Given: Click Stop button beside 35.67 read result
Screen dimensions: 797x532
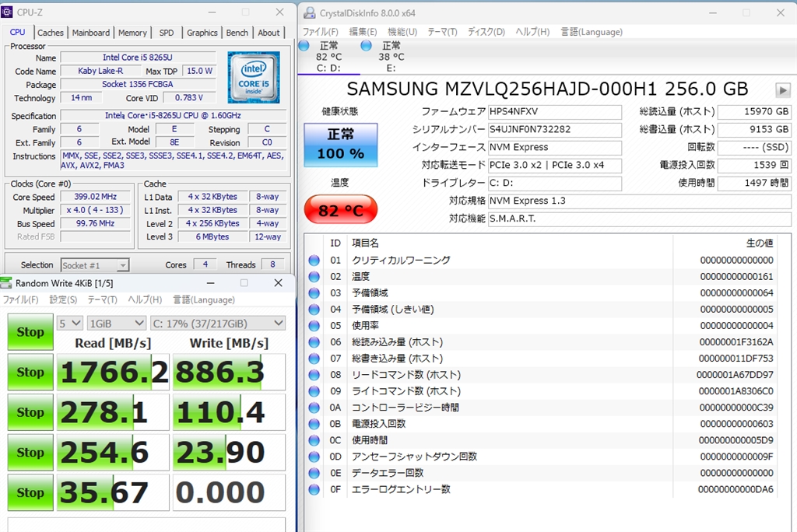Looking at the screenshot, I should 30,492.
